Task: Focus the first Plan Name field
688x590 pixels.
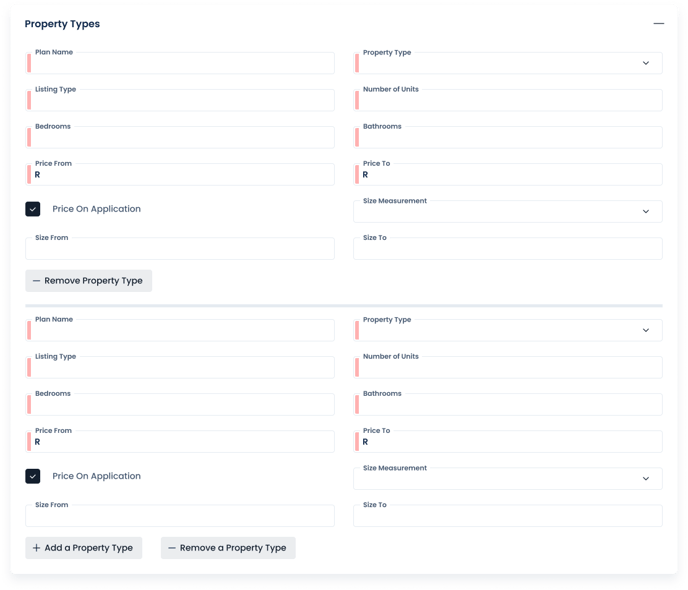Action: pyautogui.click(x=180, y=64)
